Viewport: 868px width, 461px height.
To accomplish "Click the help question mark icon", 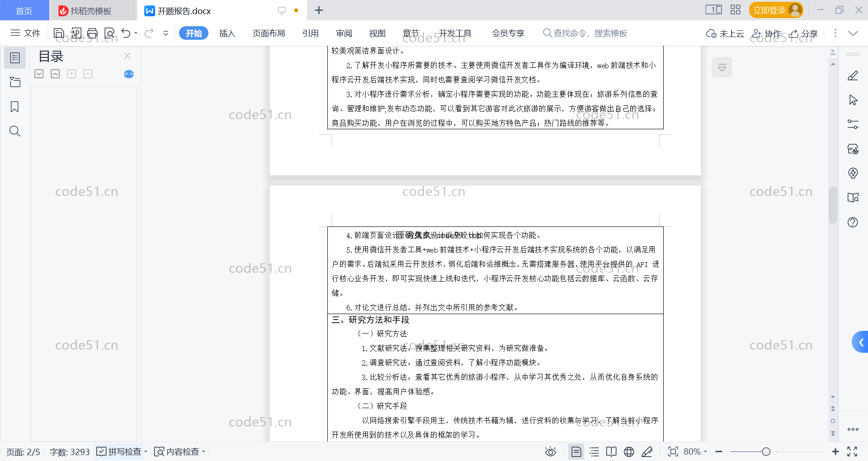I will [853, 222].
